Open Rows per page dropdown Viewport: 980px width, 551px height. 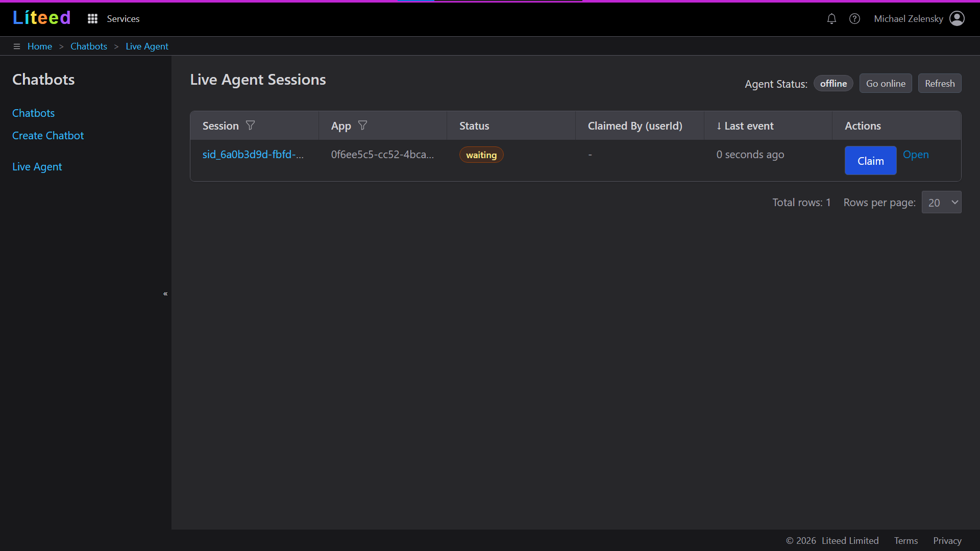click(x=941, y=203)
